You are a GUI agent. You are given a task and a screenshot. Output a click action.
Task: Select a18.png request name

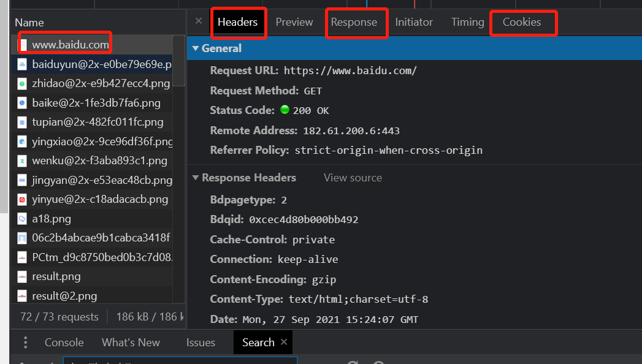click(x=52, y=219)
